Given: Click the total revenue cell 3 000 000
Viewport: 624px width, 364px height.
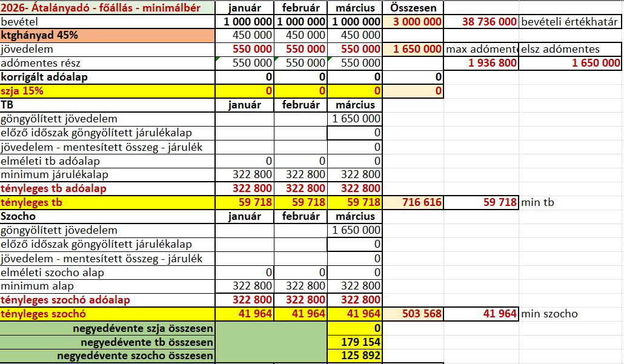Looking at the screenshot, I should [x=415, y=21].
